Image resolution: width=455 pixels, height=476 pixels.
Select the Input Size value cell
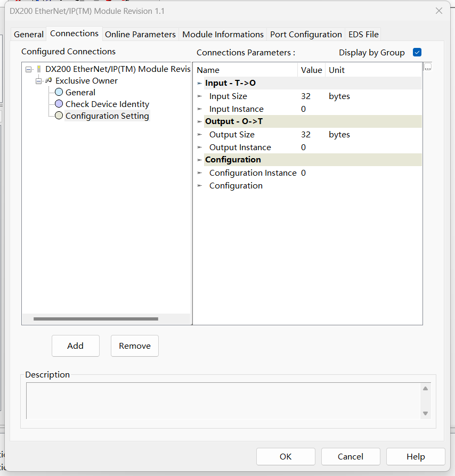(306, 96)
